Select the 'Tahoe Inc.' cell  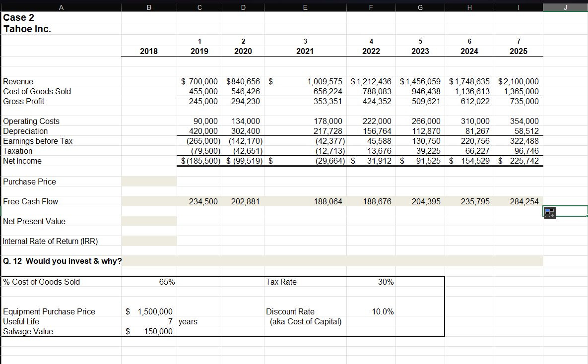coord(61,29)
